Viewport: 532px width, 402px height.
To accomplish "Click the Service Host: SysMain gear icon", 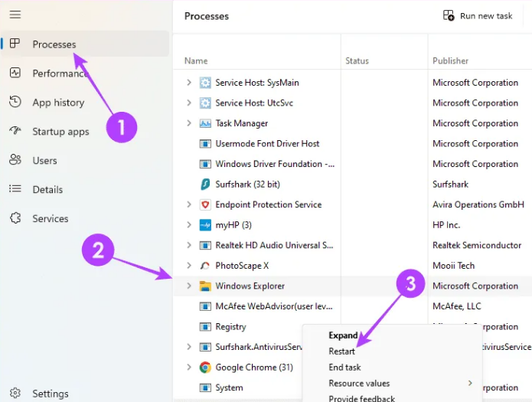I will pos(205,83).
